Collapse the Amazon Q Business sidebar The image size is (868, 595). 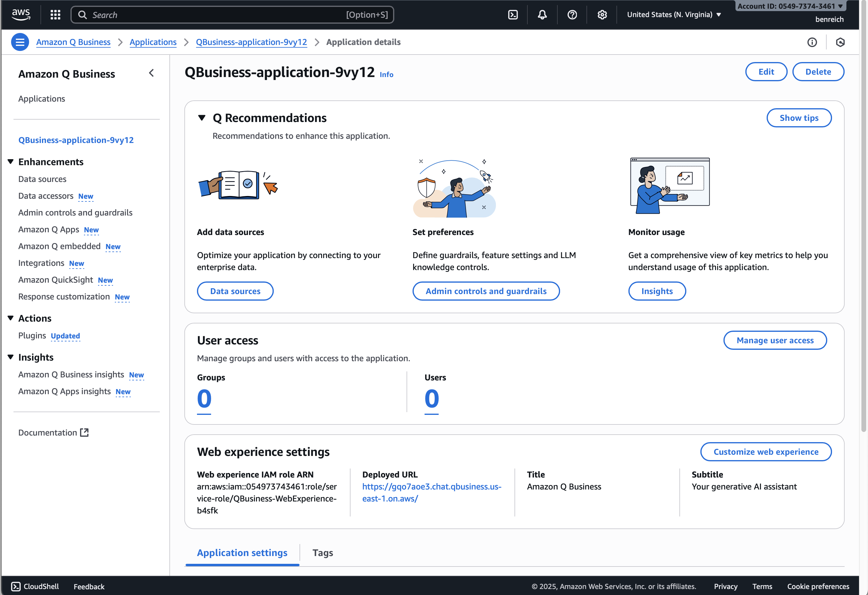point(151,73)
